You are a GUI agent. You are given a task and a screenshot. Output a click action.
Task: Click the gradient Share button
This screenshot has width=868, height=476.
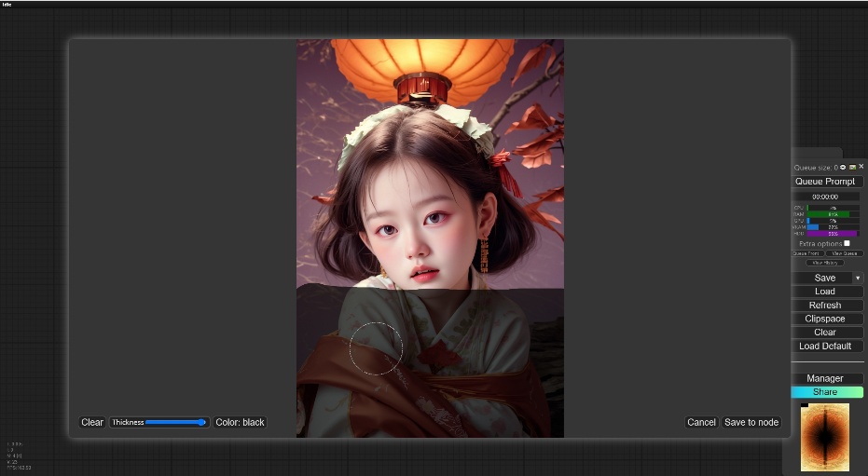tap(825, 392)
